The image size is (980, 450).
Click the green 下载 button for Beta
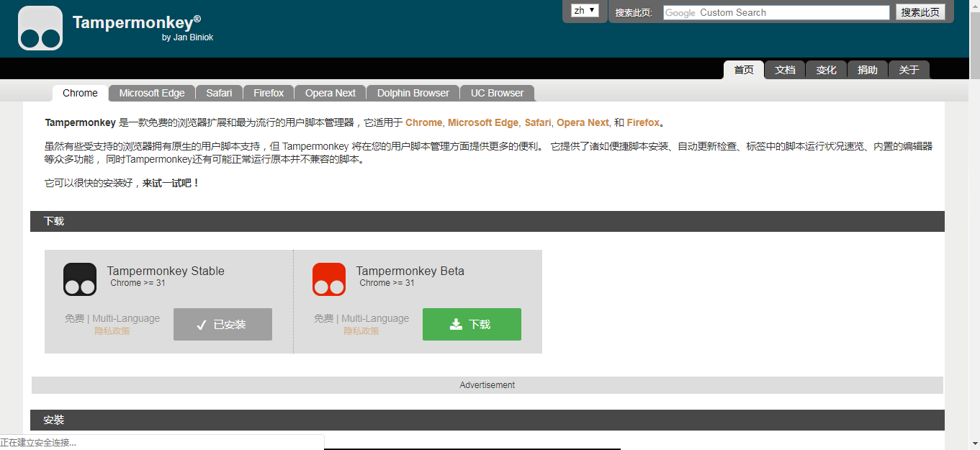pos(472,325)
